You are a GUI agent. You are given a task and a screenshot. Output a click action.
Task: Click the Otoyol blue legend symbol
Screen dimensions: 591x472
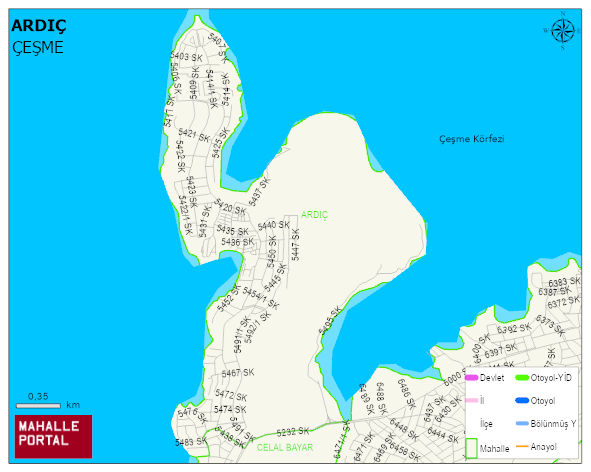pyautogui.click(x=522, y=401)
